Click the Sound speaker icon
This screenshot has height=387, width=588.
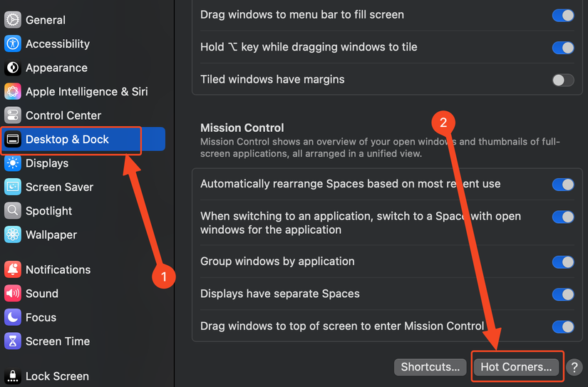(13, 293)
